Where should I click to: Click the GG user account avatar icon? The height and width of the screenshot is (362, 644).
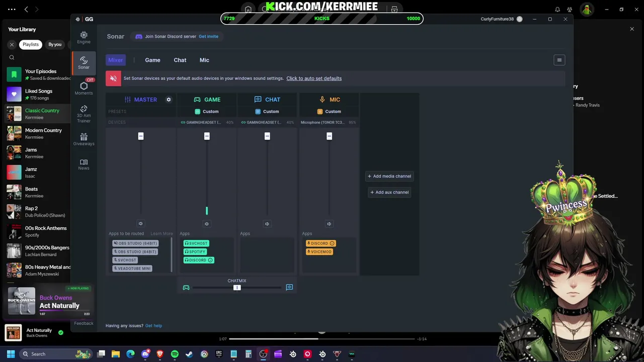click(x=520, y=19)
